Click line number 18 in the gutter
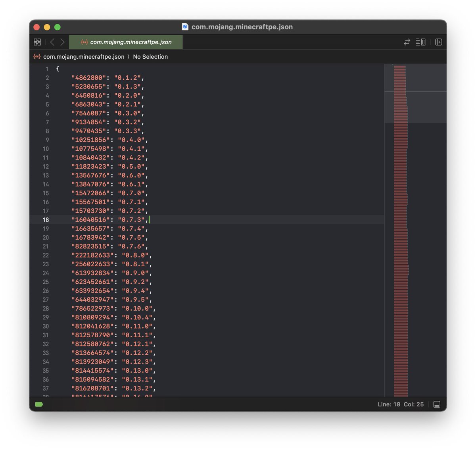 (x=46, y=220)
